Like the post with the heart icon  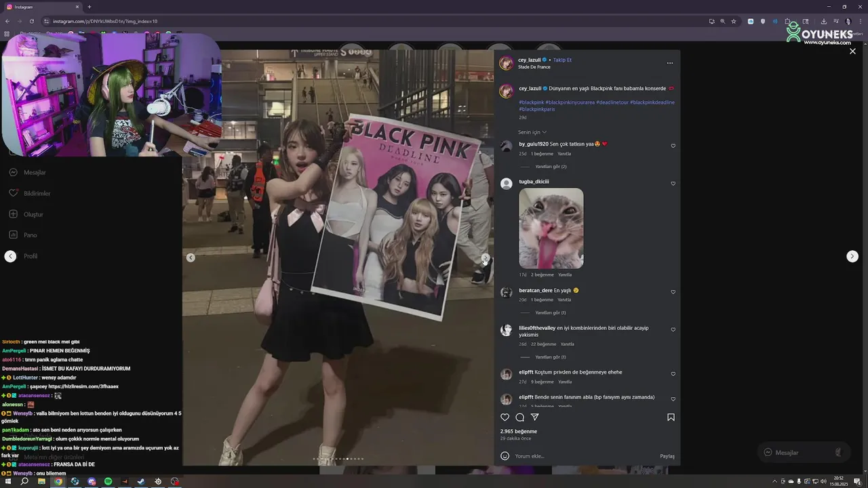coord(505,418)
